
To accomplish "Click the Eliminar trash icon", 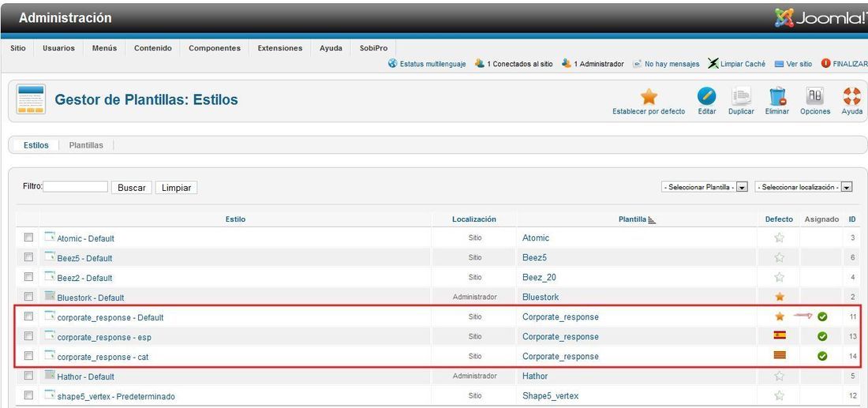I will (x=777, y=96).
